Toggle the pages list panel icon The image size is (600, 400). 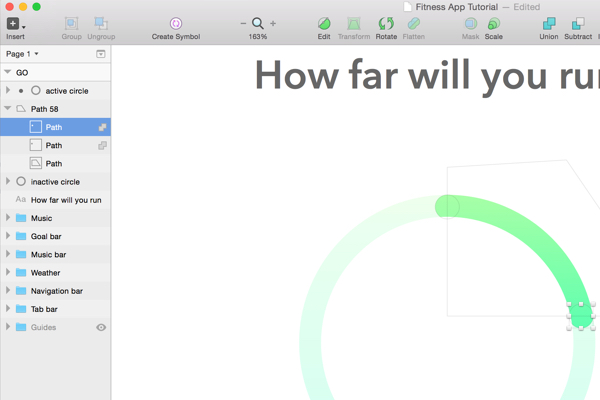tap(101, 54)
